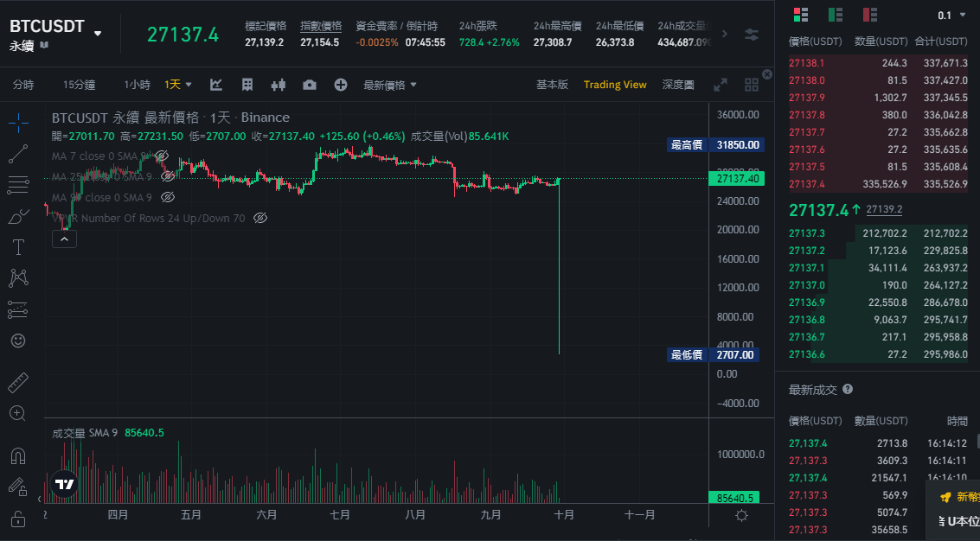Open the chart patterns tool

pyautogui.click(x=18, y=278)
